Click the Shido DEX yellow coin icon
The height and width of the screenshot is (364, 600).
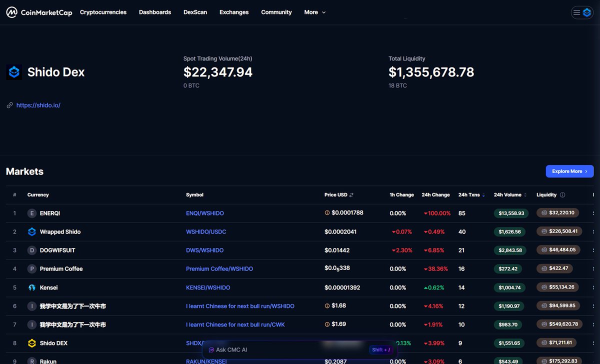[32, 343]
